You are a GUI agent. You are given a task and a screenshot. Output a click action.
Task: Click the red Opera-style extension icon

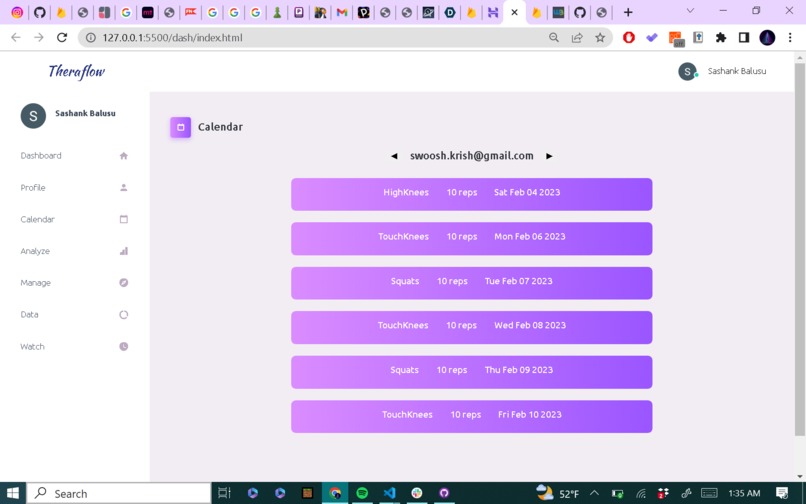(629, 38)
